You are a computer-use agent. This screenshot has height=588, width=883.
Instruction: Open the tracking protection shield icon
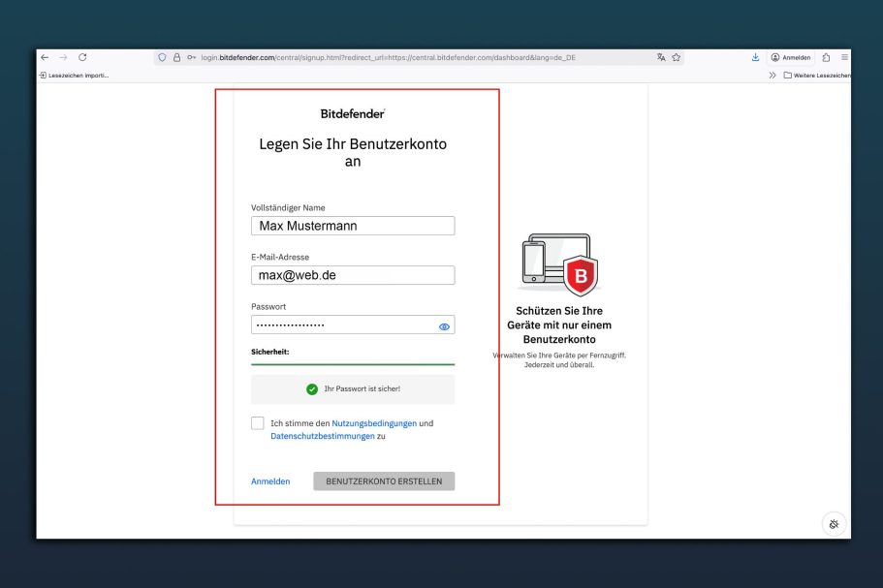(x=162, y=57)
